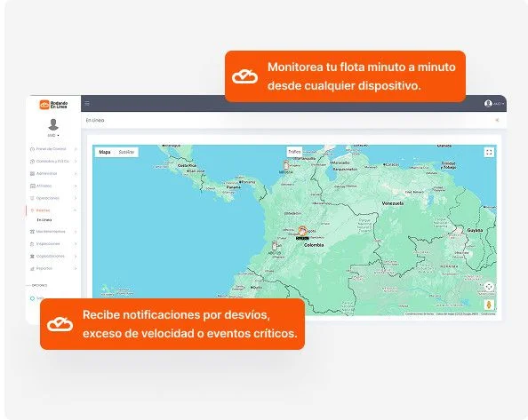Click the Costa Rica label on map

coord(187,166)
